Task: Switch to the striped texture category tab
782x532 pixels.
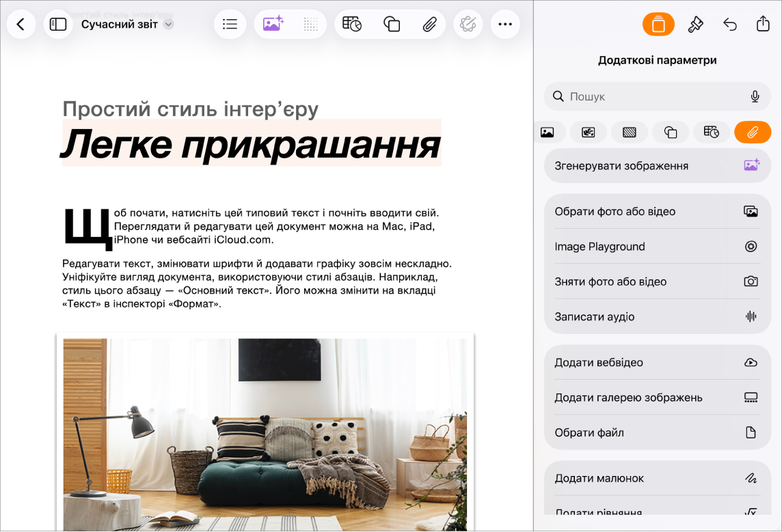Action: pyautogui.click(x=630, y=132)
